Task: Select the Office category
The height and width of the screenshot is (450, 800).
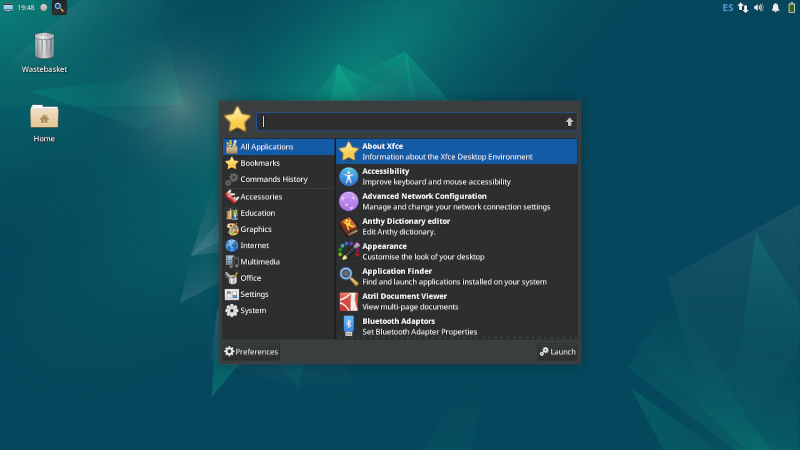Action: click(x=279, y=278)
